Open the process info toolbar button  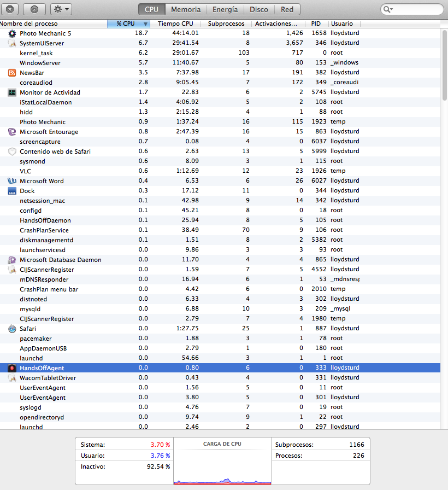point(34,9)
